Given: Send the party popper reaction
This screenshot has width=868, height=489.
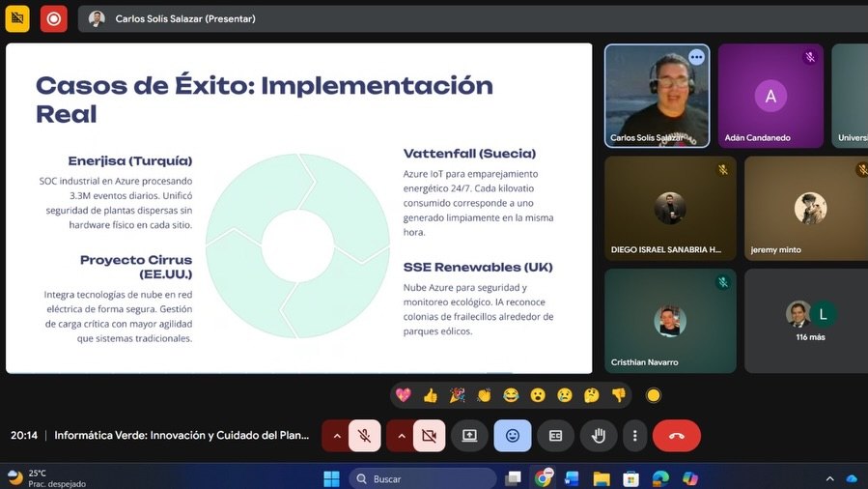Looking at the screenshot, I should pos(457,395).
